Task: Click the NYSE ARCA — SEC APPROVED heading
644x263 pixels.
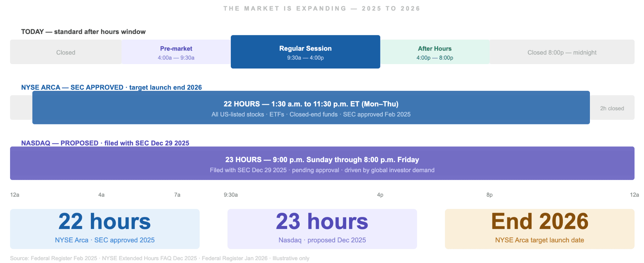Action: tap(112, 87)
